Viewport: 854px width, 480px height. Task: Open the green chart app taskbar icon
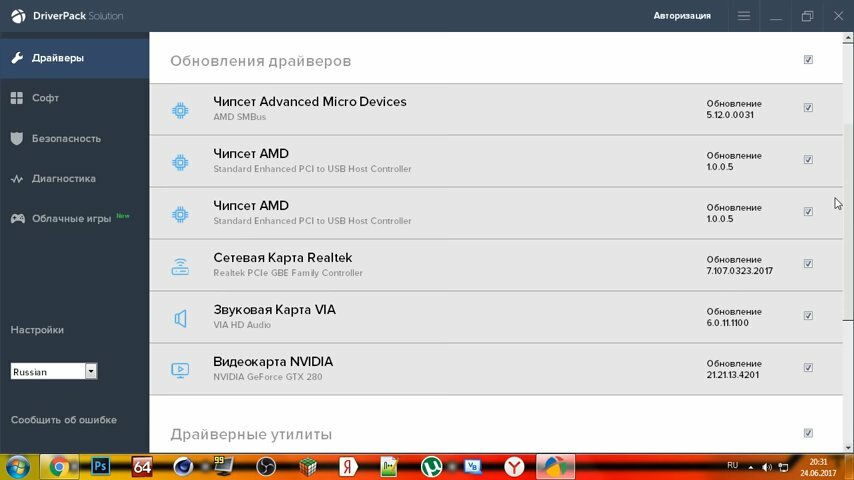tap(389, 467)
